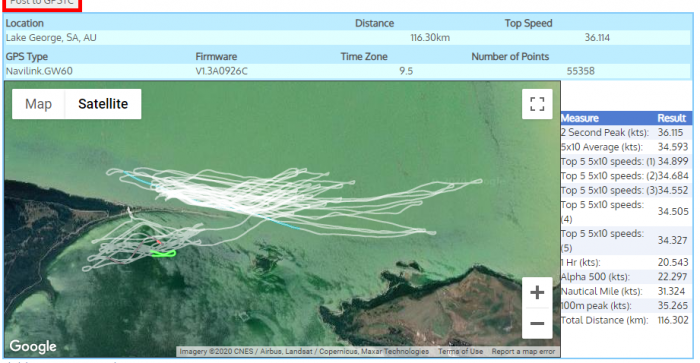The image size is (700, 363).
Task: Zoom out with the minus icon
Action: click(537, 323)
